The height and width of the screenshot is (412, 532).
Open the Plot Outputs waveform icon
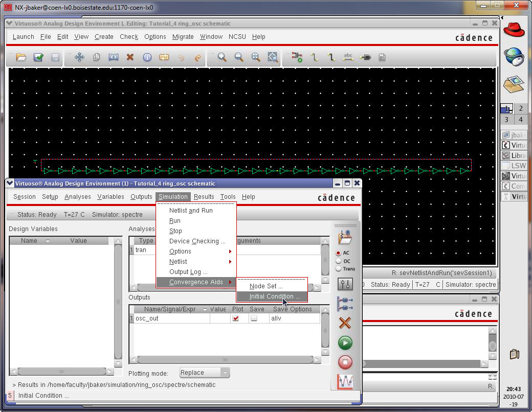point(345,381)
